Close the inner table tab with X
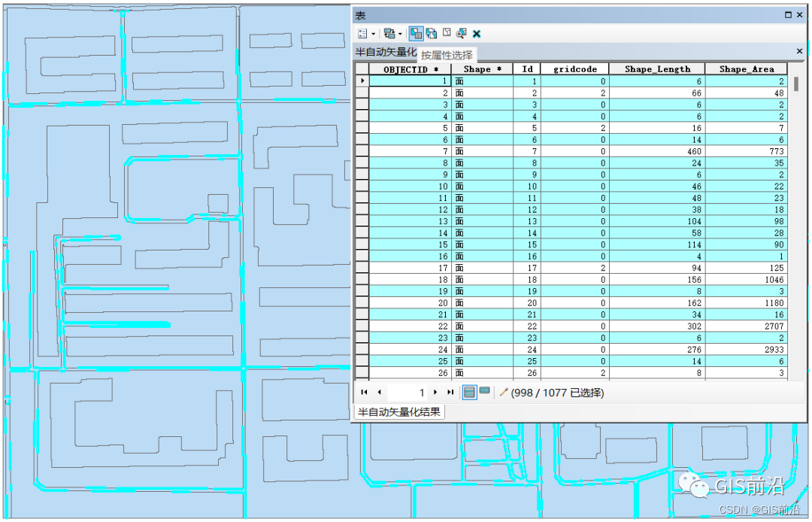 (799, 50)
